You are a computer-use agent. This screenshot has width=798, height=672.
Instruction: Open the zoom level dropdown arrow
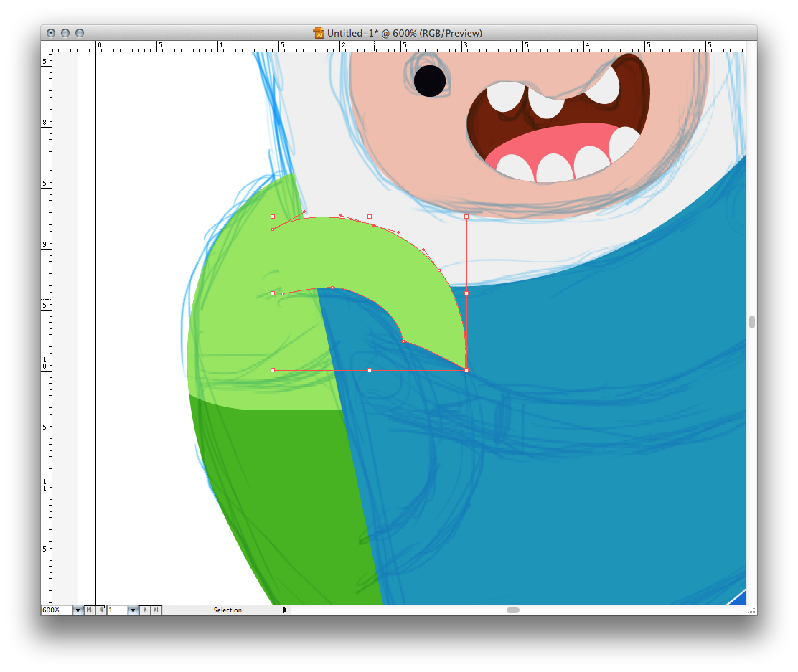(x=78, y=610)
